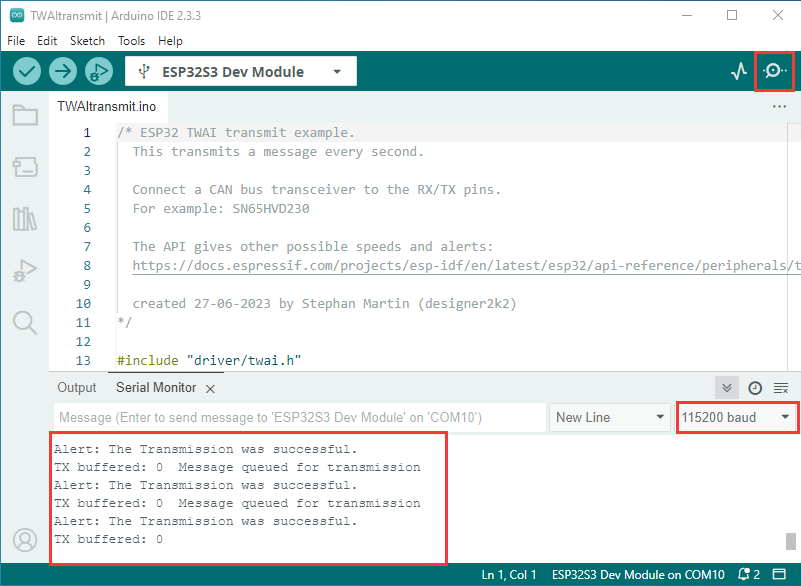Click the 'For example: SN65HVD230' comment line
Image resolution: width=801 pixels, height=586 pixels.
pyautogui.click(x=221, y=209)
